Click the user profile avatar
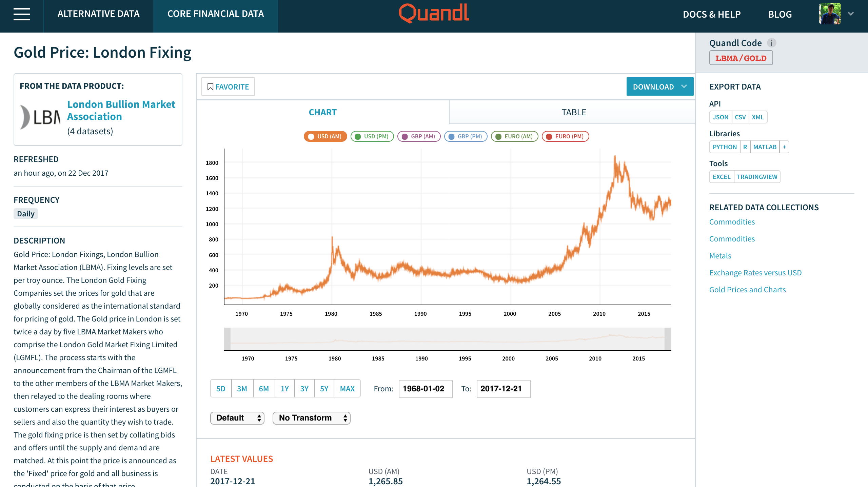This screenshot has width=868, height=487. [x=830, y=14]
